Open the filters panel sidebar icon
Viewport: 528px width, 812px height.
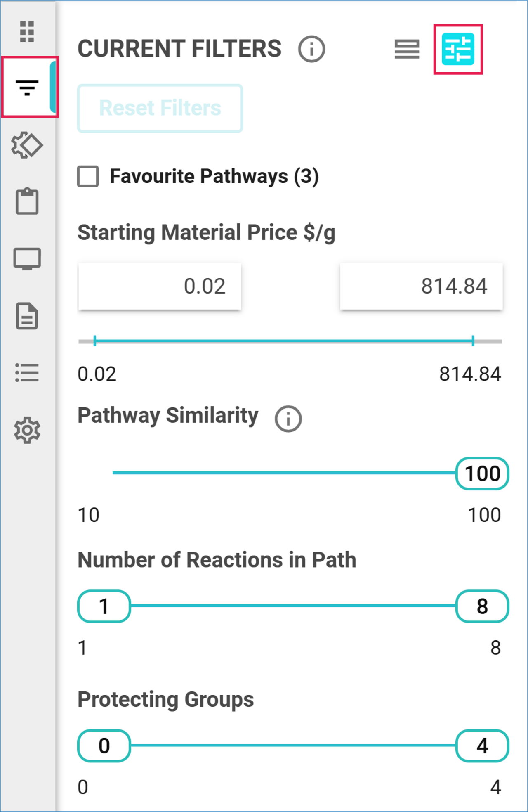pyautogui.click(x=27, y=88)
